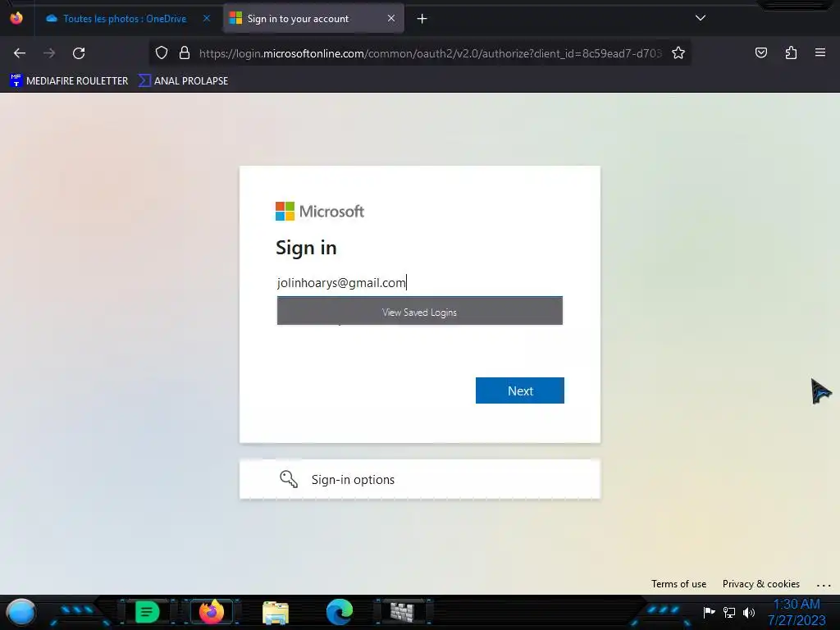Click the Sign-in options key icon

[289, 479]
